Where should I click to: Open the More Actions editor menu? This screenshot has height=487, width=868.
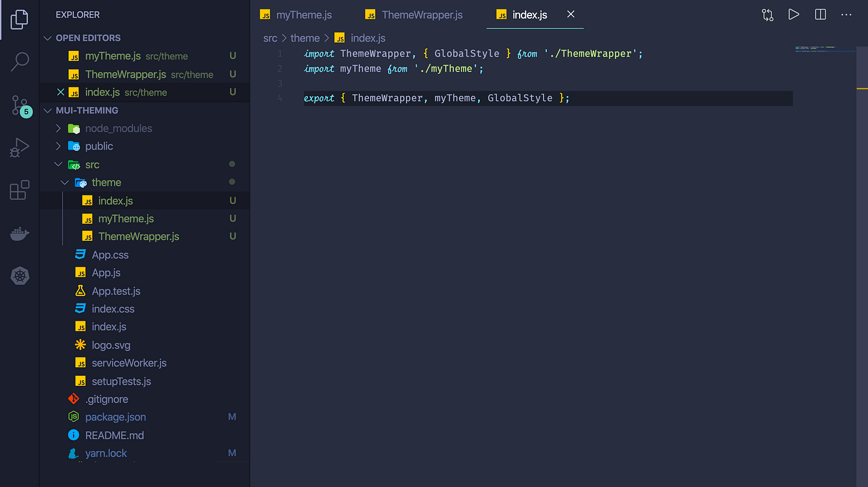point(847,14)
